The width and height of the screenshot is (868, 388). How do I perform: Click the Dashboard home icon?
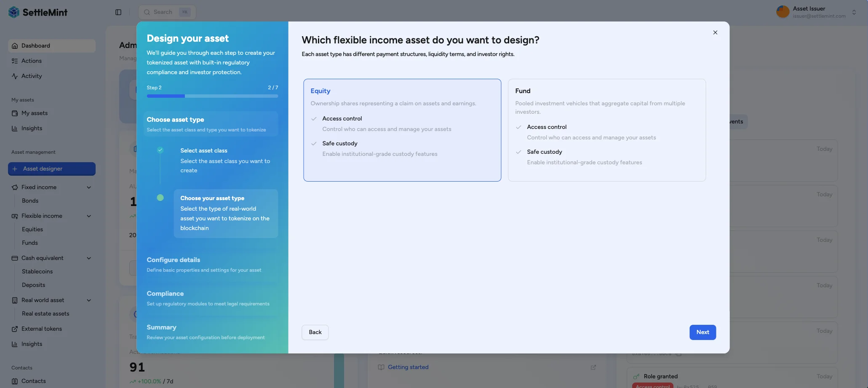[15, 46]
